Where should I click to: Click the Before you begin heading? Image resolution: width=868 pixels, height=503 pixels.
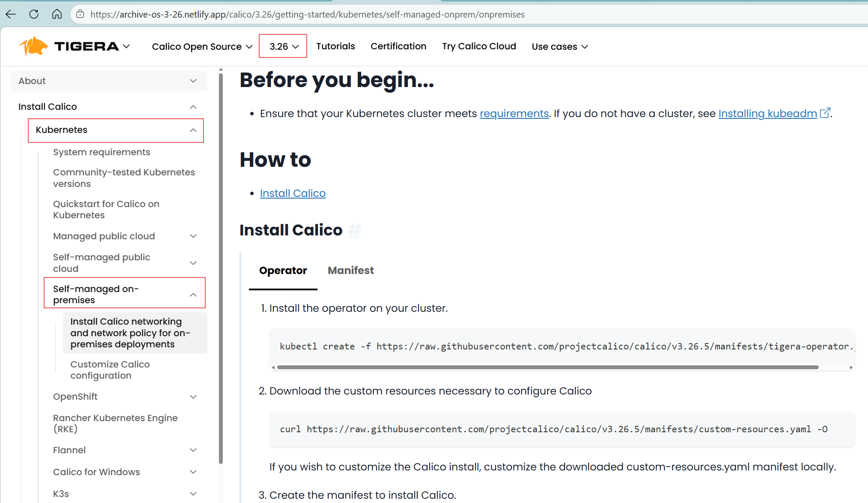337,80
